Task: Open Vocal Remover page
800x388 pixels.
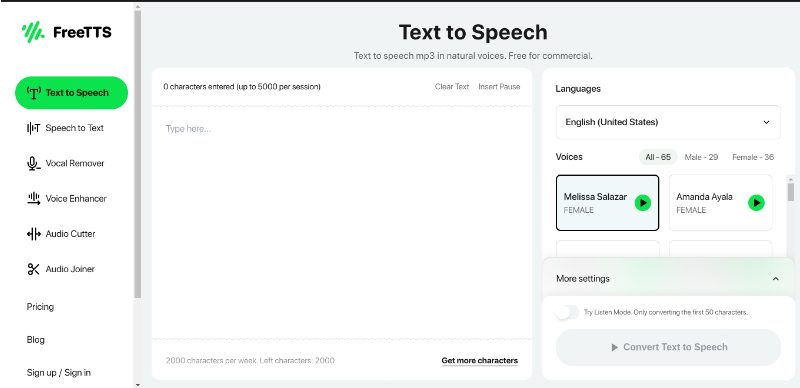Action: tap(75, 163)
